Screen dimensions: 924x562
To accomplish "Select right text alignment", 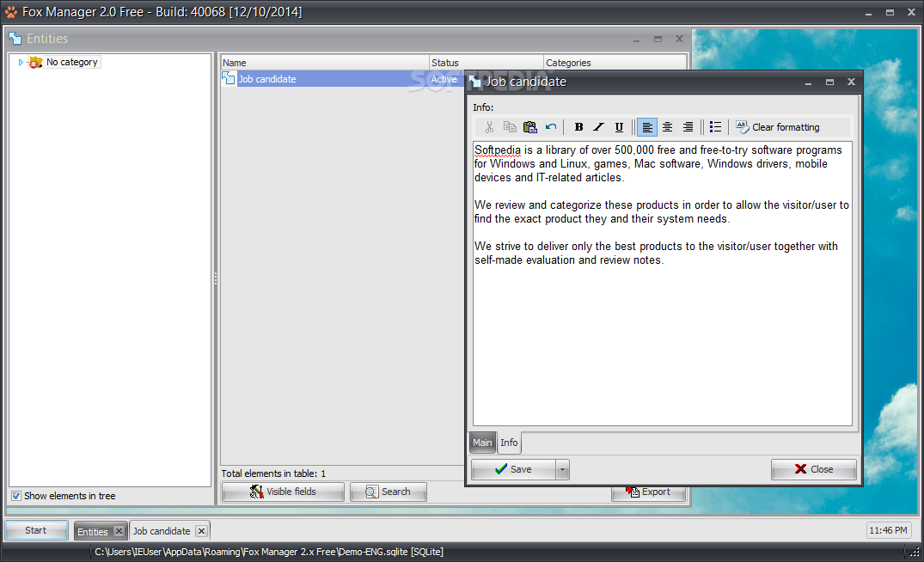I will tap(688, 126).
